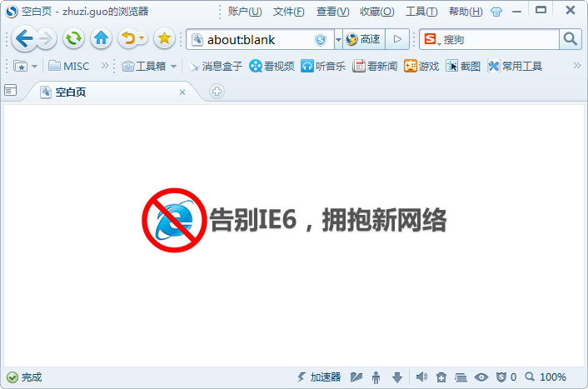Click 听音乐 music button
588x389 pixels.
tap(323, 67)
